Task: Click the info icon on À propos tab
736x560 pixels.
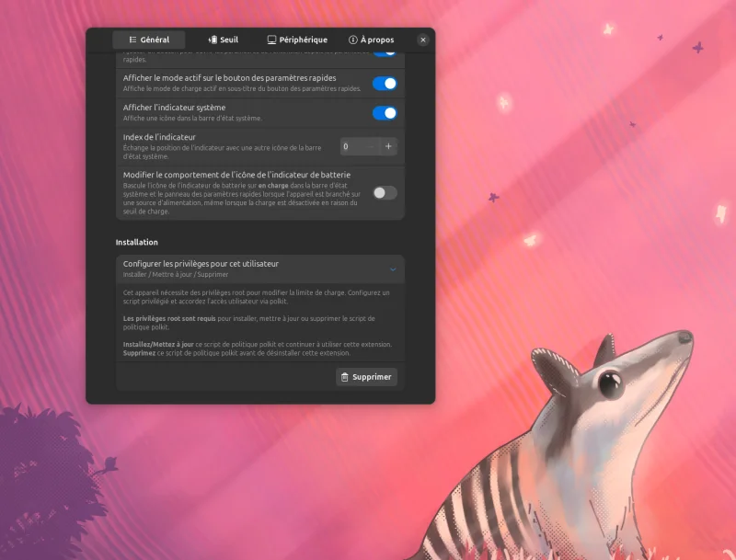Action: click(353, 40)
